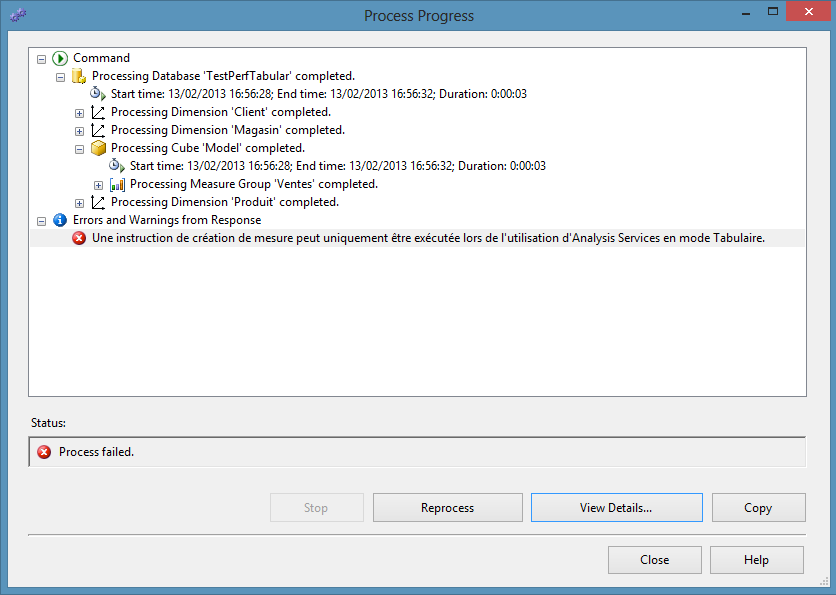The image size is (836, 595).
Task: Click the red error icon in Status box
Action: click(44, 452)
